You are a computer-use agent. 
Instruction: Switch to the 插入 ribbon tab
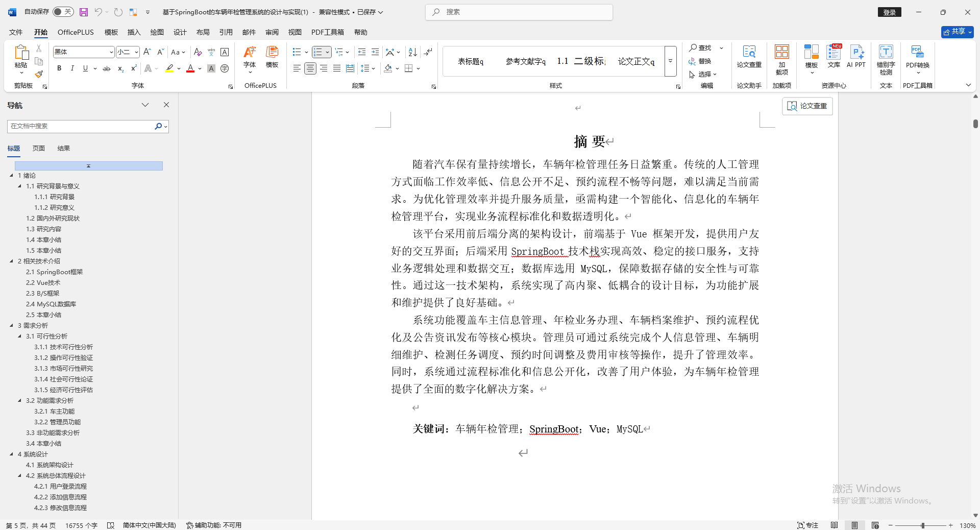pyautogui.click(x=134, y=32)
